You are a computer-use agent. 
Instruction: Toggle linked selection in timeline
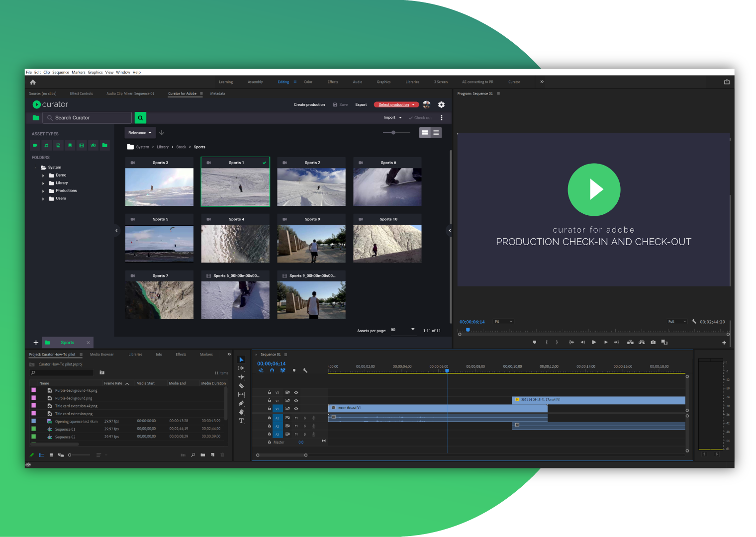(x=283, y=370)
